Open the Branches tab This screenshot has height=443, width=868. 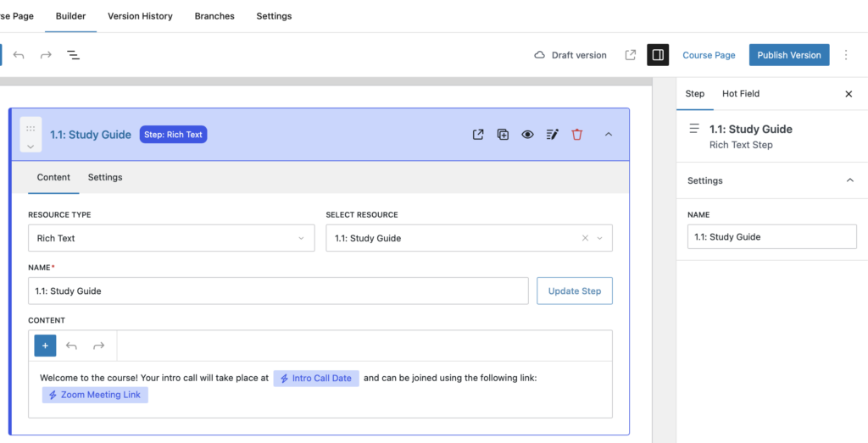214,16
